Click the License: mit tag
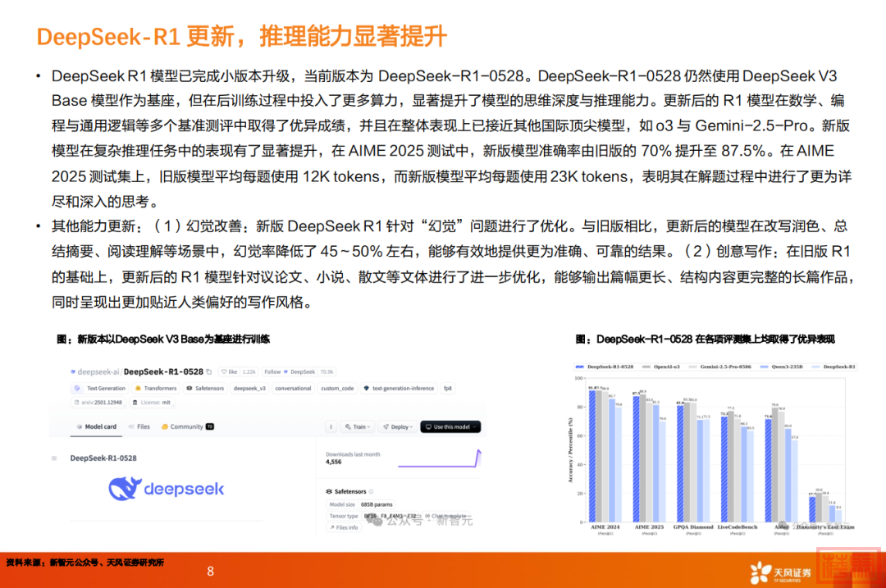 [152, 403]
